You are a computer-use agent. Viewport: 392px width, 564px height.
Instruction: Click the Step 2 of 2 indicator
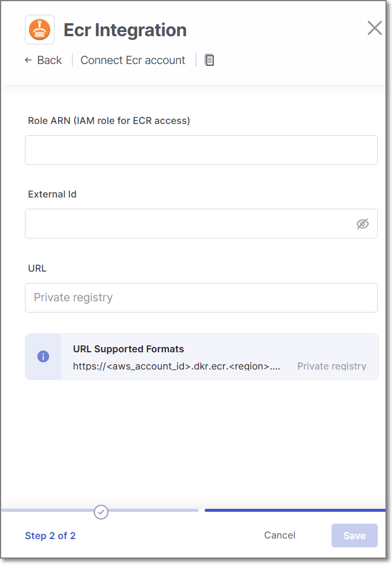click(50, 536)
